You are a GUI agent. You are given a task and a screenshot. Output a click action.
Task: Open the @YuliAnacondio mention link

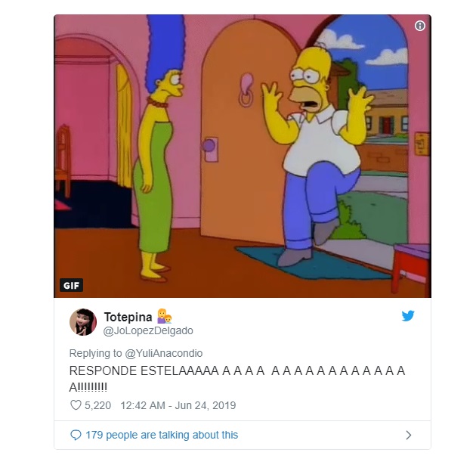click(164, 353)
